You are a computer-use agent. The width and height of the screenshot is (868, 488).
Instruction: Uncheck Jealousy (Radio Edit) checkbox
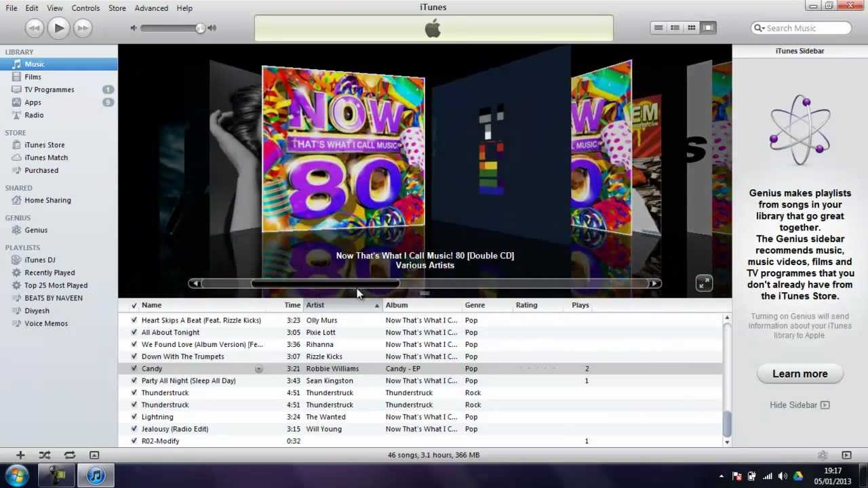click(x=134, y=429)
